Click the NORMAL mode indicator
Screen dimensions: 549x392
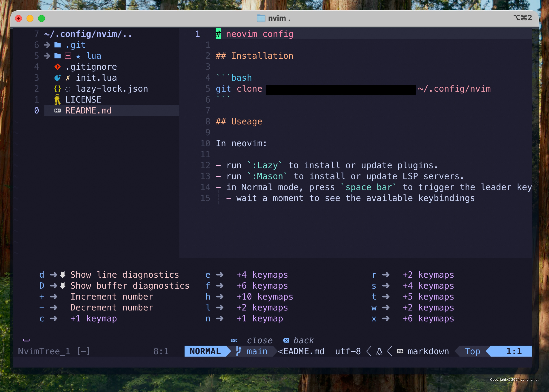click(205, 351)
